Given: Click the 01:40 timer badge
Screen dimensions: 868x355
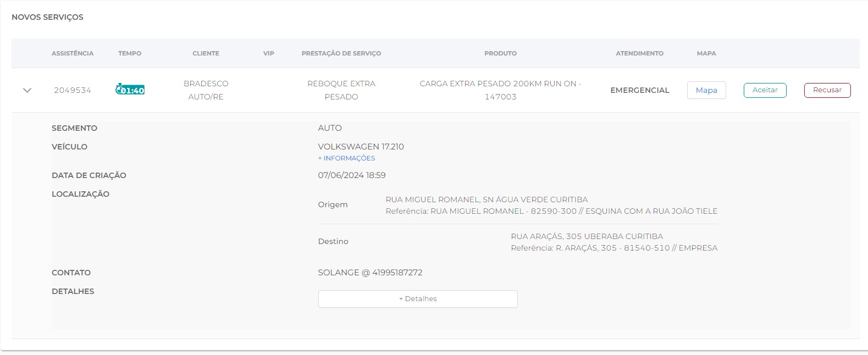Looking at the screenshot, I should coord(130,90).
